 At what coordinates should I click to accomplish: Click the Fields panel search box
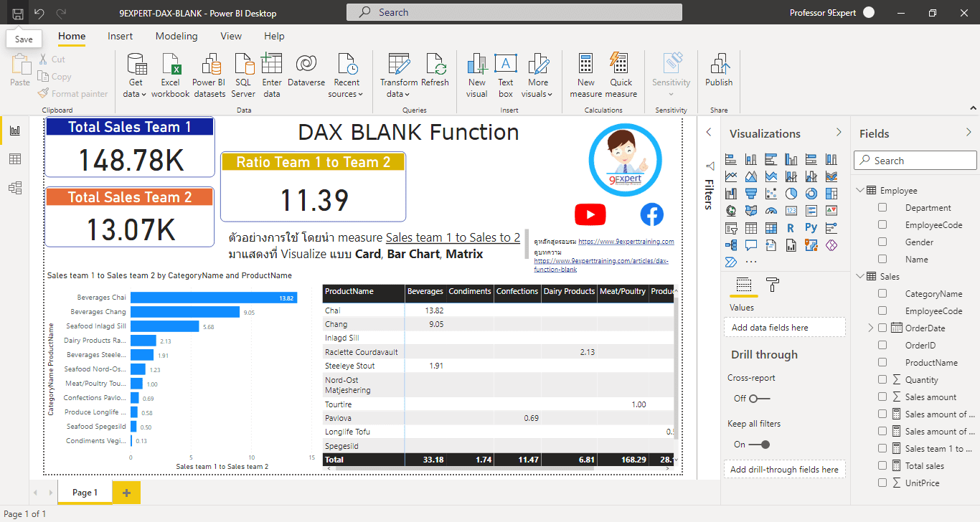click(x=915, y=160)
